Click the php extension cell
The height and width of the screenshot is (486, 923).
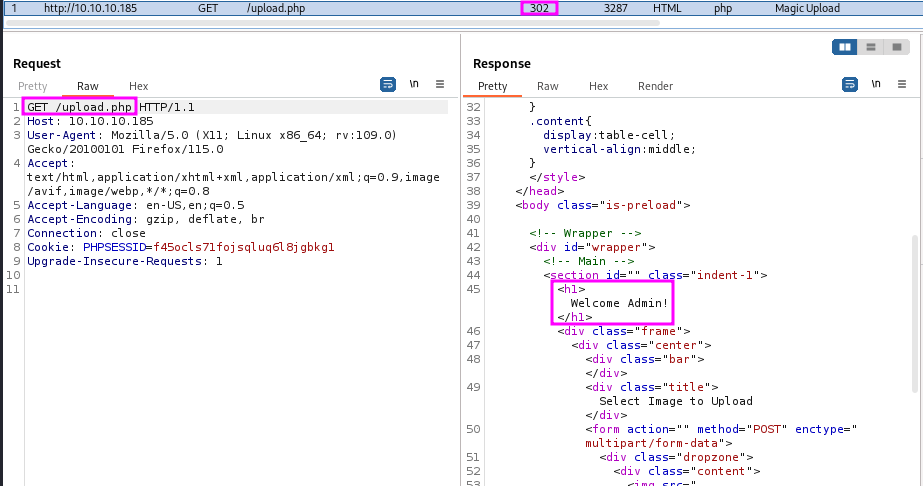(x=723, y=8)
